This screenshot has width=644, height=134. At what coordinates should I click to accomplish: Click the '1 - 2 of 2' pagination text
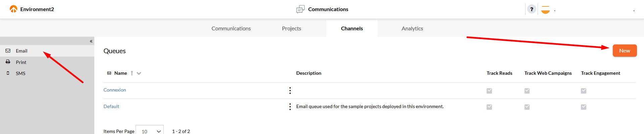click(x=181, y=131)
